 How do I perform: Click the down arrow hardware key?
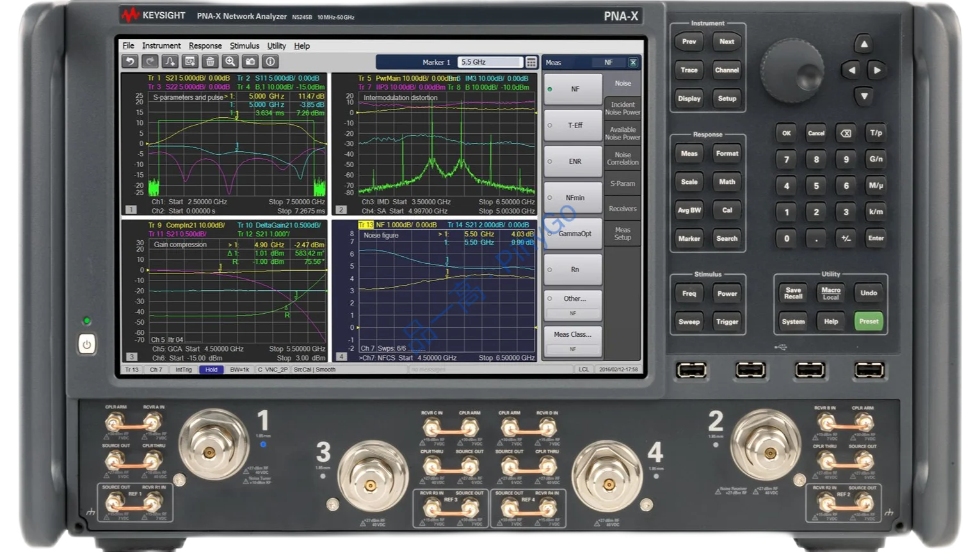coord(864,96)
